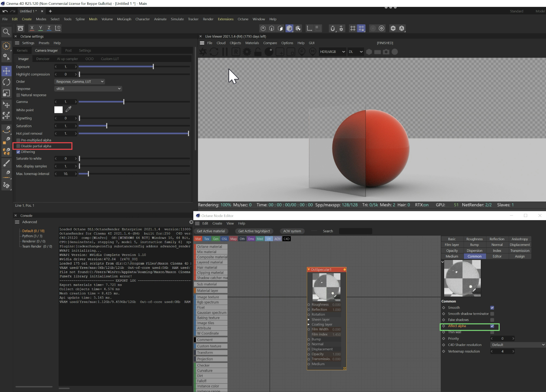Viewport: 546px width, 392px height.
Task: Open Live Viewer settings gear icon
Action: (x=247, y=52)
